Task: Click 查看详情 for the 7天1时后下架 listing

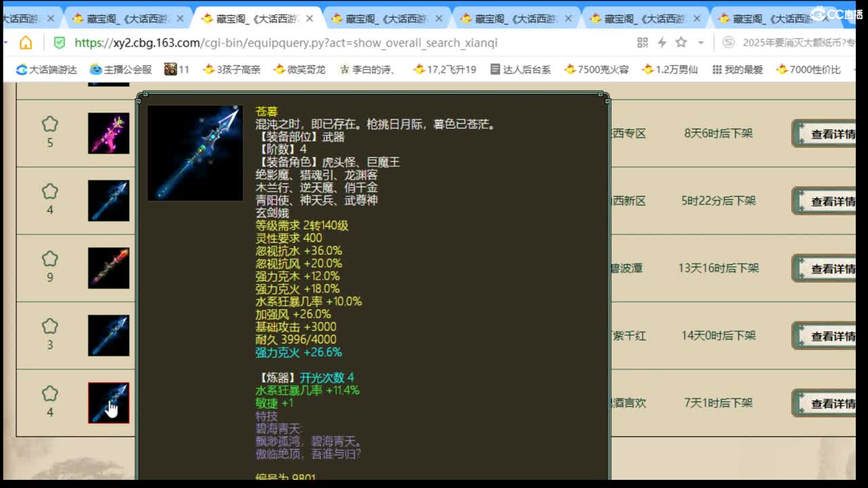Action: (824, 403)
